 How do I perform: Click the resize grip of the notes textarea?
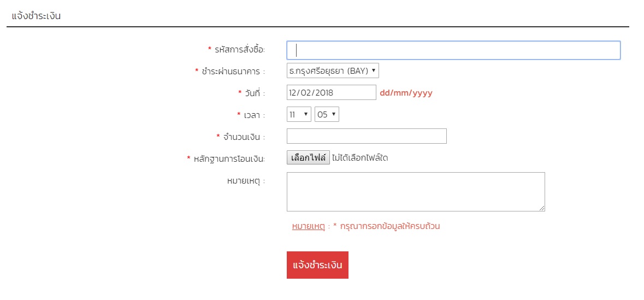(x=542, y=208)
